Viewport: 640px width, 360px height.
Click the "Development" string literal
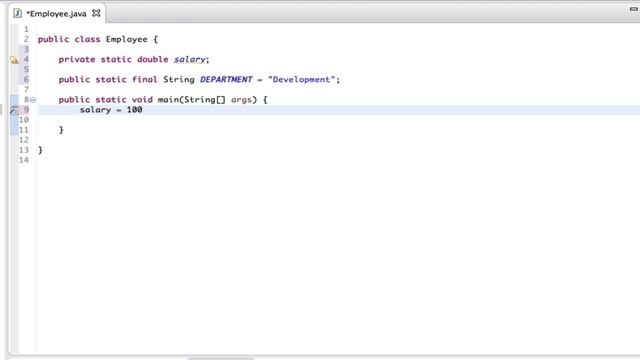[x=302, y=79]
